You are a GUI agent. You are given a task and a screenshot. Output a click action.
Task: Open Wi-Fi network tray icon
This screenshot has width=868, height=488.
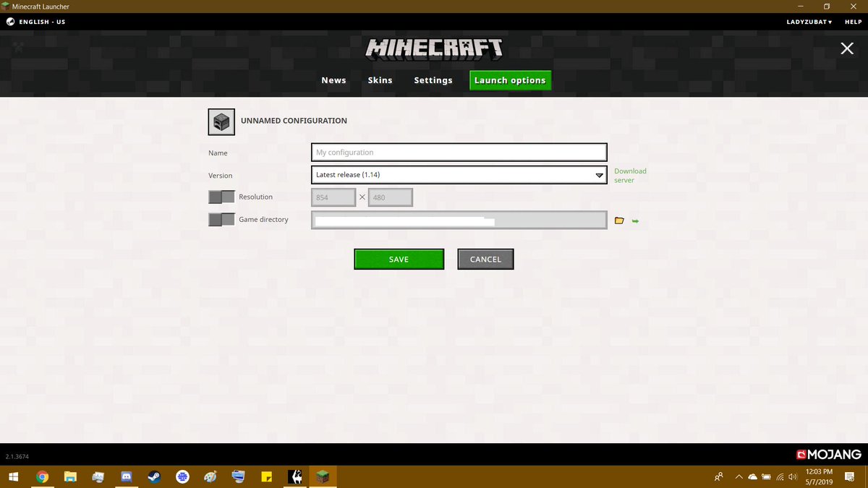(780, 477)
